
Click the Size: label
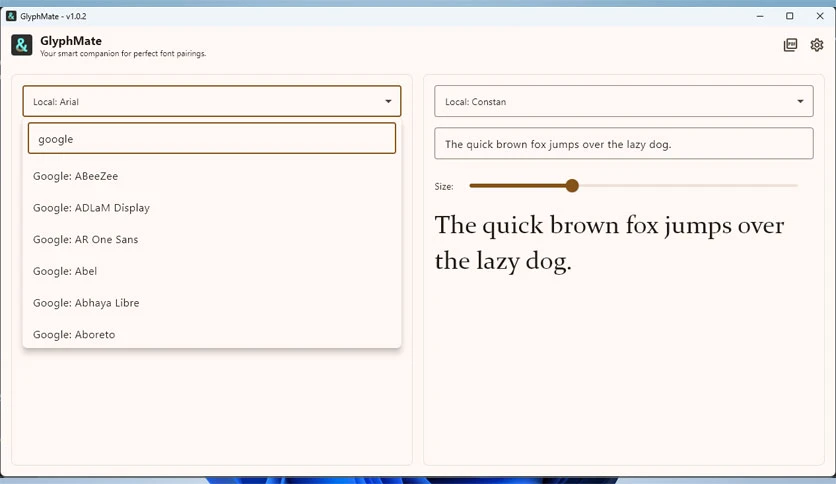(x=444, y=187)
